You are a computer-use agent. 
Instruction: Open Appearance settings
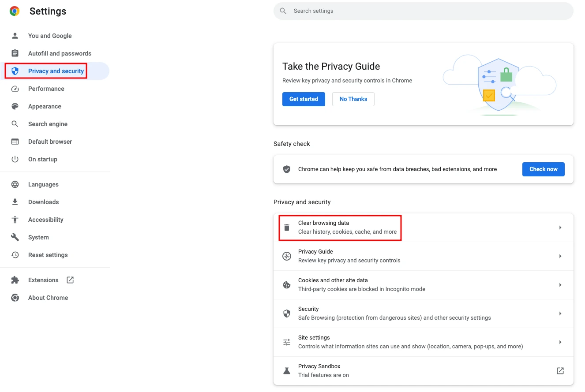pos(55,106)
